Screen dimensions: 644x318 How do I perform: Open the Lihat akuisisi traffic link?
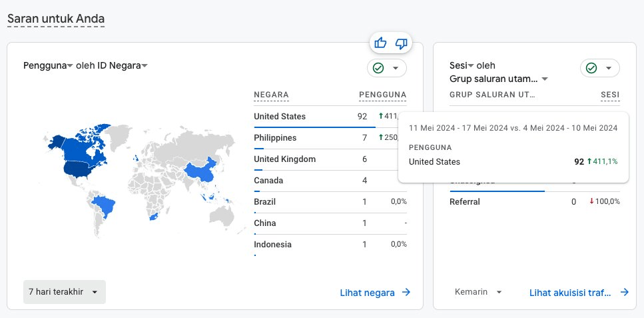[570, 292]
